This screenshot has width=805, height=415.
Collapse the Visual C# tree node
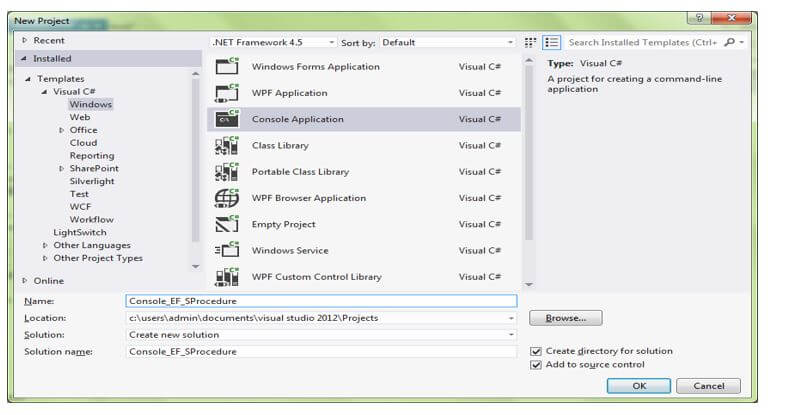(x=45, y=92)
